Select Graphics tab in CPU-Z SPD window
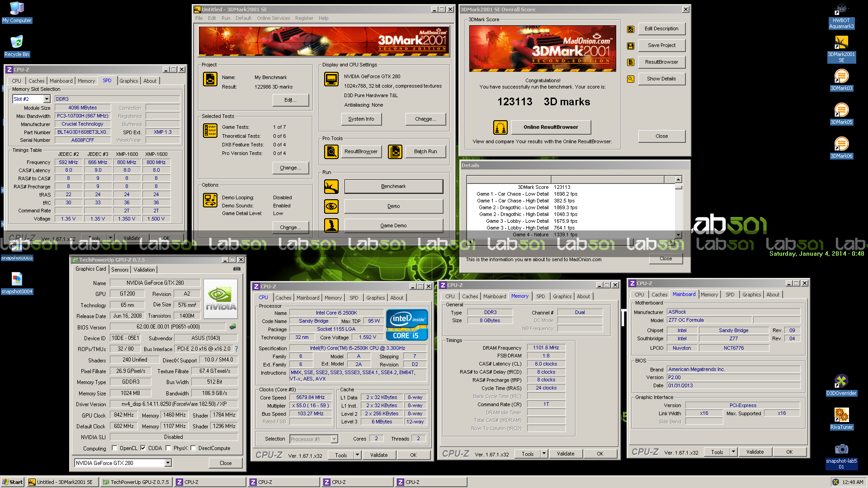Viewport: 868px width, 488px height. (x=128, y=81)
